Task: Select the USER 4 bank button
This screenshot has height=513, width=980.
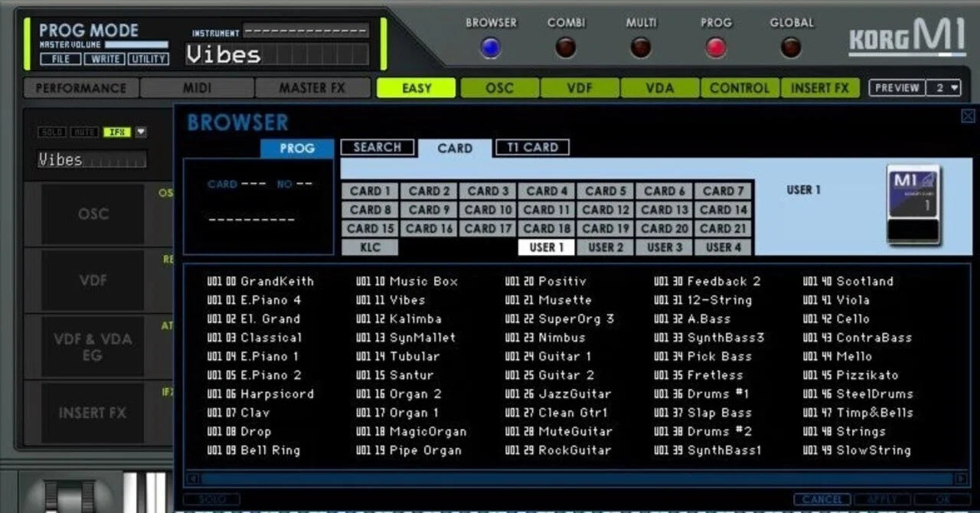Action: click(724, 247)
